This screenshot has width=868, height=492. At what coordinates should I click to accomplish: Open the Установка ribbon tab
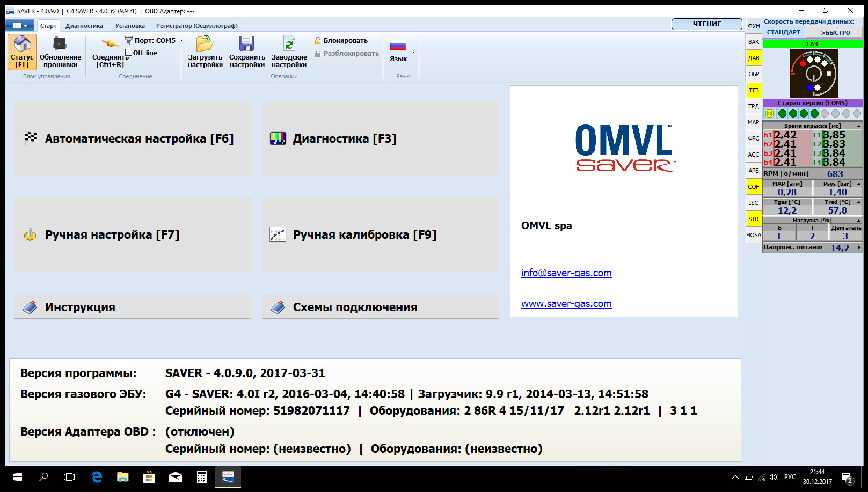tap(130, 26)
